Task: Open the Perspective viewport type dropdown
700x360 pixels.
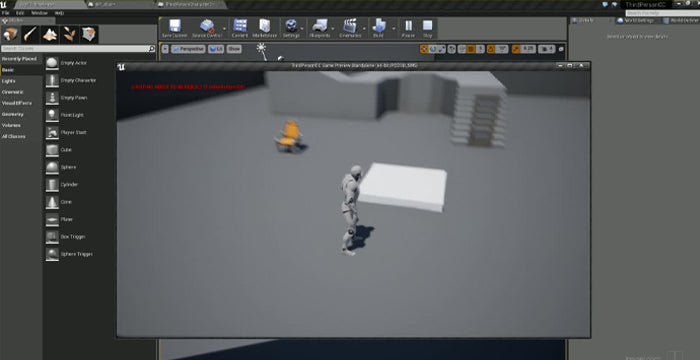Action: (x=188, y=49)
